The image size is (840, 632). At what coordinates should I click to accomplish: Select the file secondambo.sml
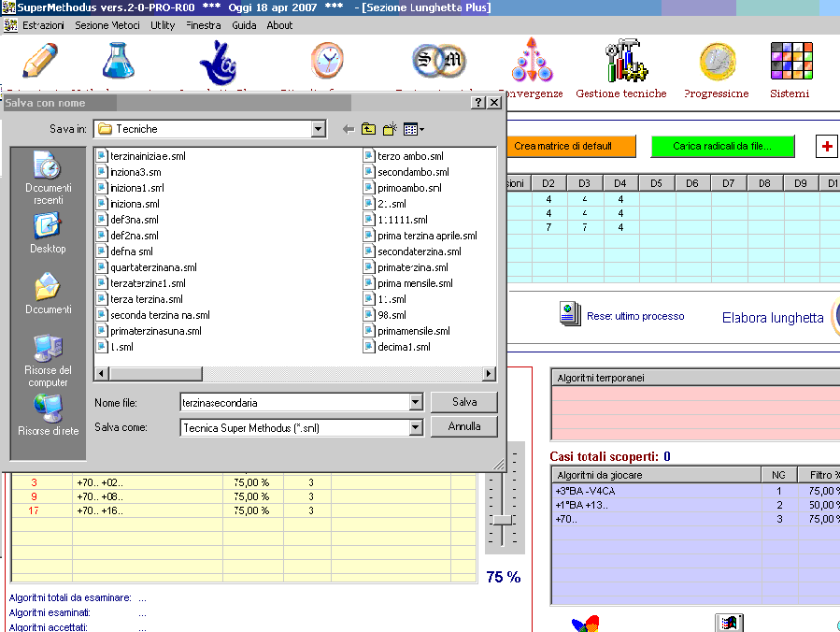point(406,172)
